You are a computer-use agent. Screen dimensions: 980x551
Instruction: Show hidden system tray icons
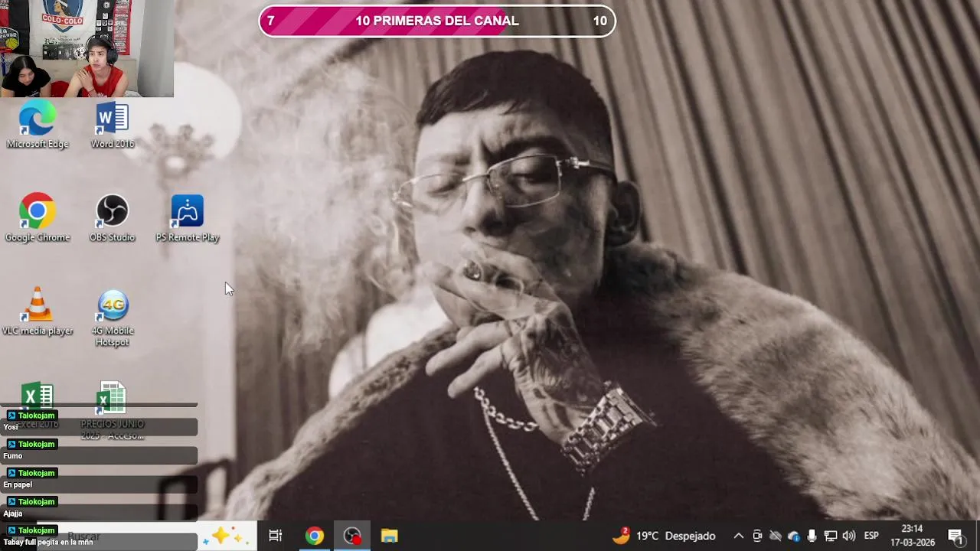(x=738, y=536)
